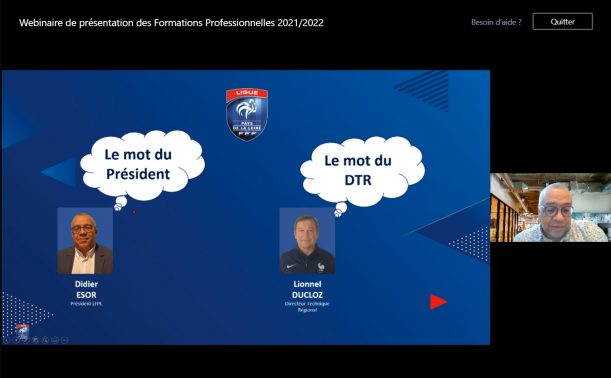Click the red play arrow on slide

tap(438, 302)
